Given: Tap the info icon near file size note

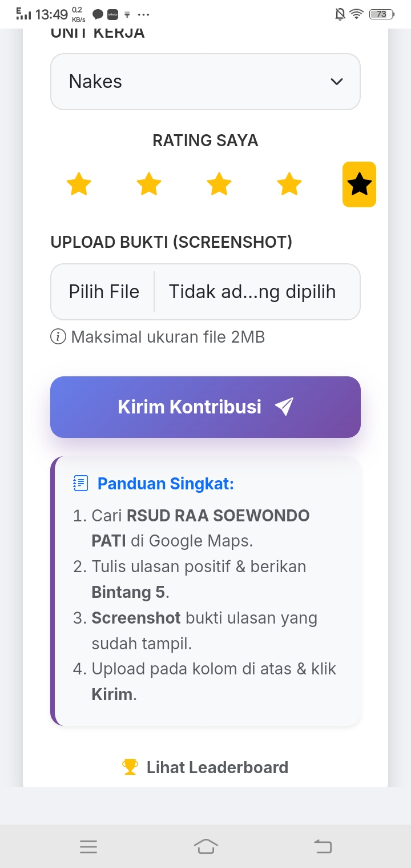Looking at the screenshot, I should coord(58,337).
